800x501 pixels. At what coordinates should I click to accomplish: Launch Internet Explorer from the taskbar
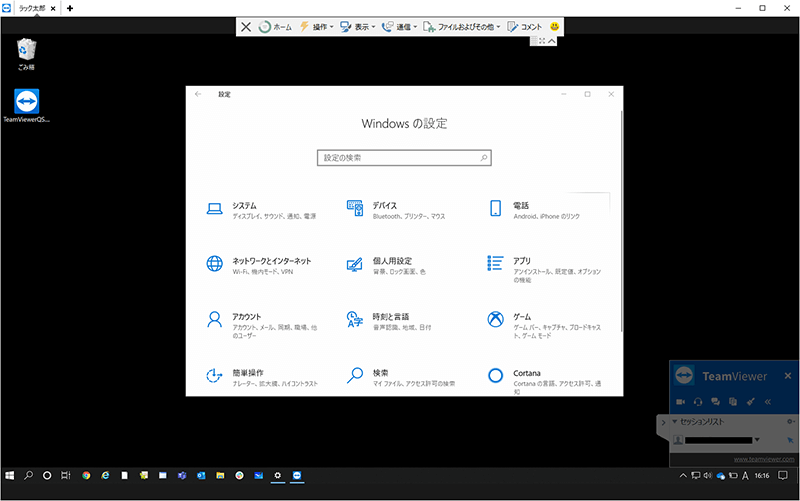[x=105, y=475]
